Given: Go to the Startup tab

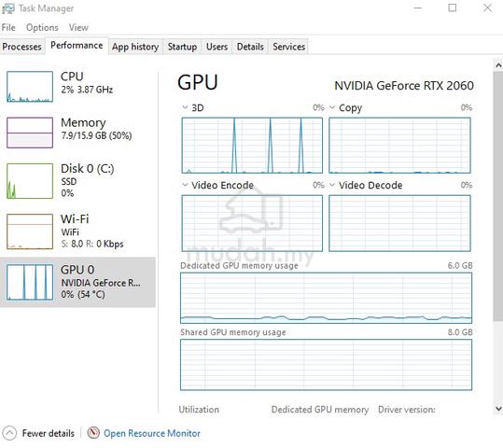Looking at the screenshot, I should click(182, 47).
